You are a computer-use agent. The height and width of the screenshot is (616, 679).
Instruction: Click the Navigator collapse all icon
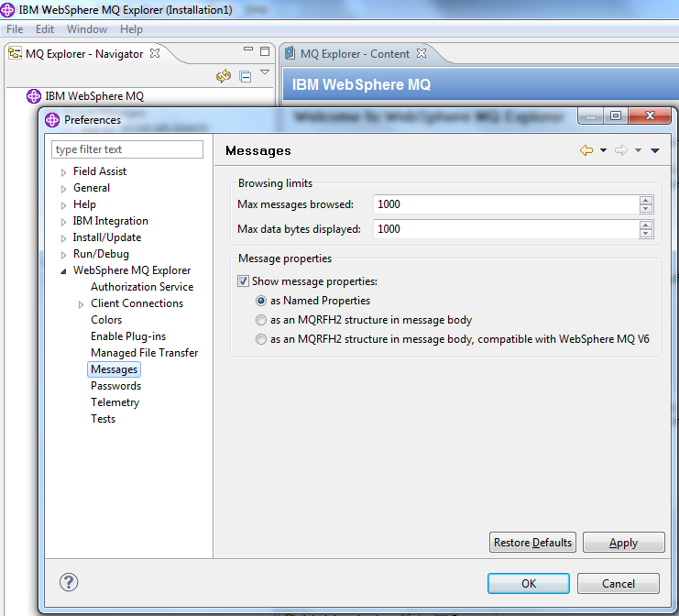point(246,77)
